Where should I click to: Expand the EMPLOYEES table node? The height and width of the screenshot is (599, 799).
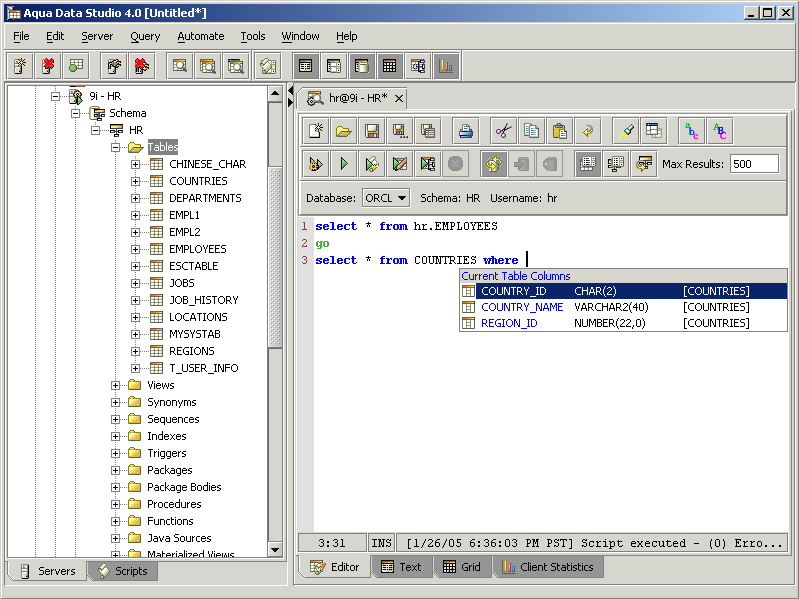click(136, 249)
